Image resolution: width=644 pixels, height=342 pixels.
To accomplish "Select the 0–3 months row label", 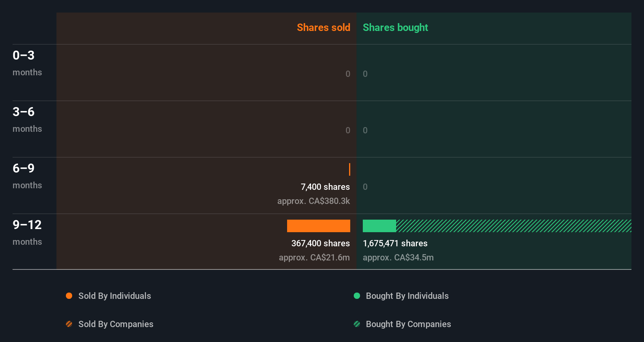I will coord(24,55).
